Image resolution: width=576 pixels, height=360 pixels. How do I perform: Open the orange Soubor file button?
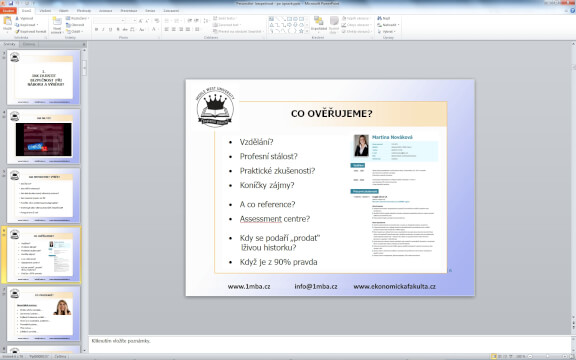point(8,11)
